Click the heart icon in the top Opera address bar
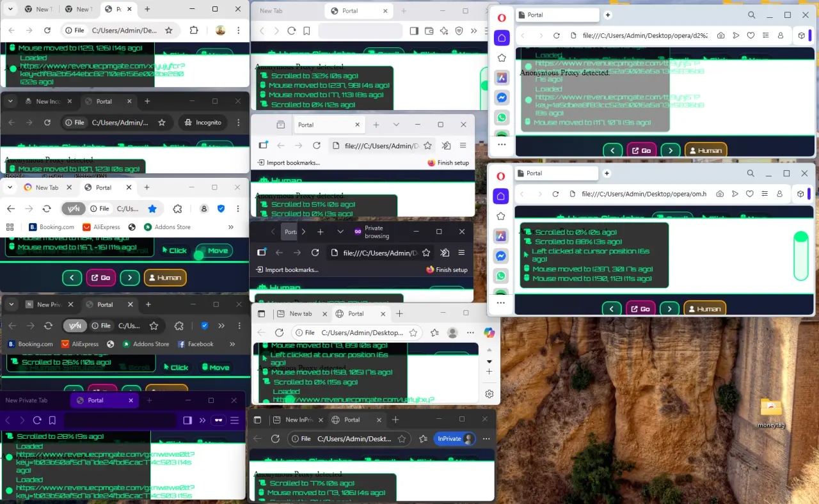This screenshot has height=504, width=819. click(x=751, y=36)
